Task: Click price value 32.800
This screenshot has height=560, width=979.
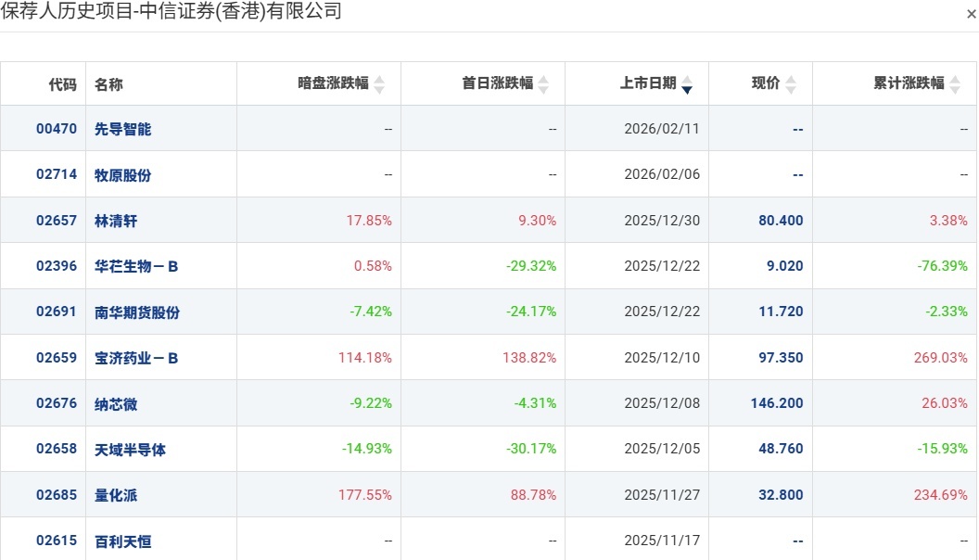Action: pyautogui.click(x=781, y=495)
